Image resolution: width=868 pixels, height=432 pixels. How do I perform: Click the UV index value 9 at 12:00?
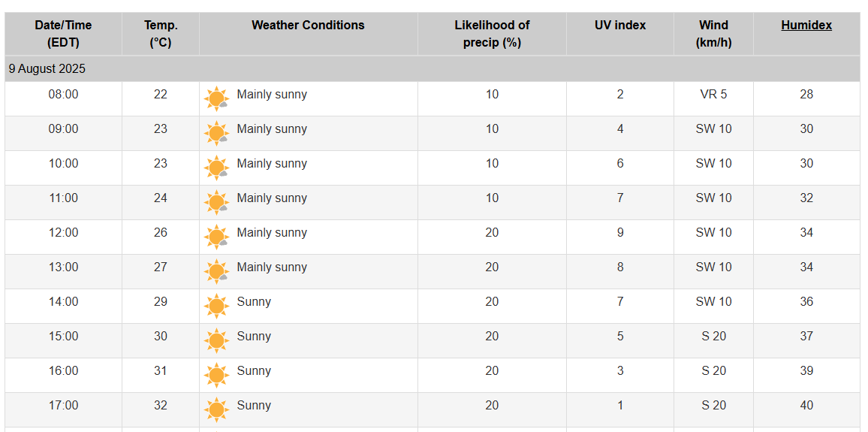click(x=620, y=233)
